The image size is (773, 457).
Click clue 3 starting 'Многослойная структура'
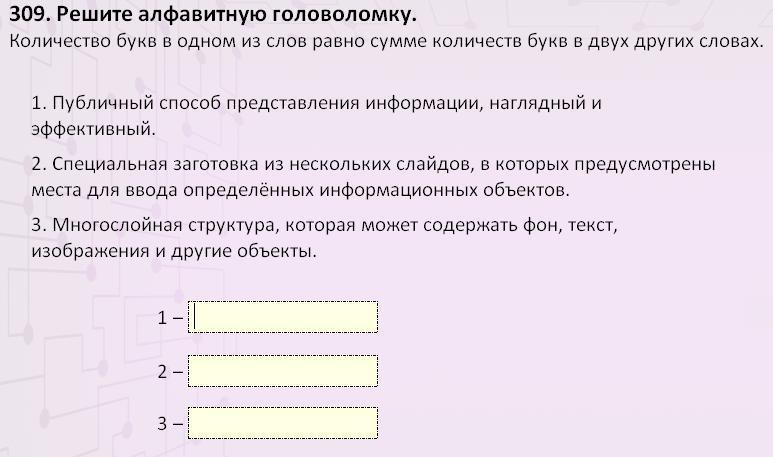point(324,238)
